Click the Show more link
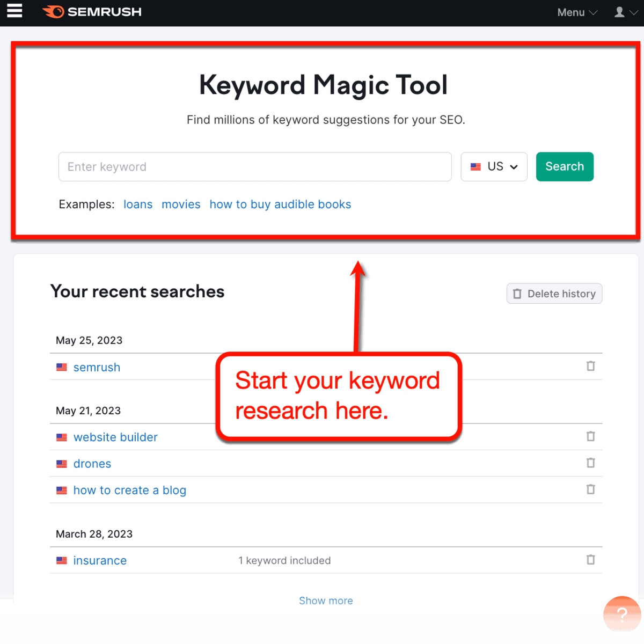The width and height of the screenshot is (644, 644). pyautogui.click(x=326, y=601)
